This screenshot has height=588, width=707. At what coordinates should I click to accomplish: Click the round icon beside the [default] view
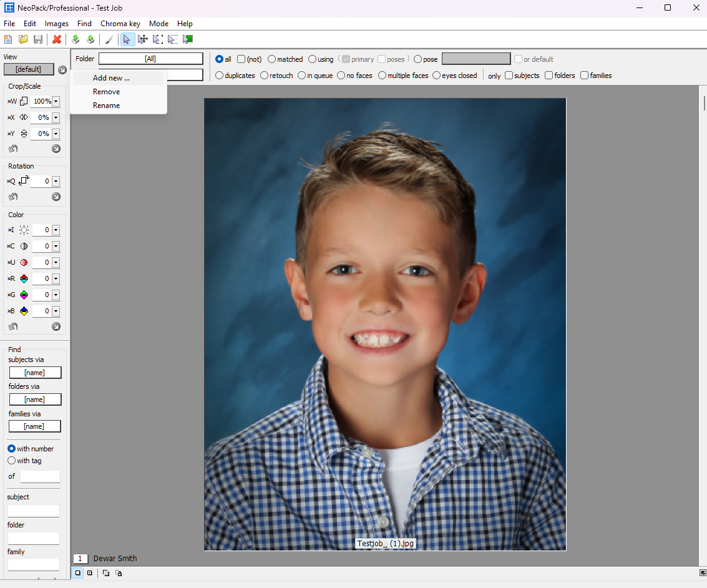coord(62,69)
